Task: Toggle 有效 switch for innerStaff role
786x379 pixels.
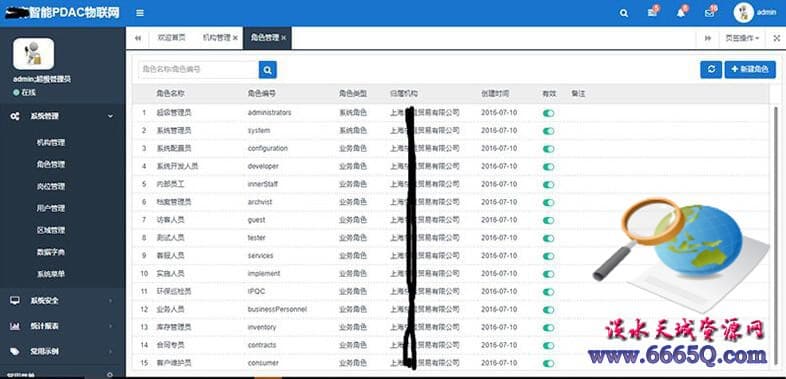Action: (x=548, y=184)
